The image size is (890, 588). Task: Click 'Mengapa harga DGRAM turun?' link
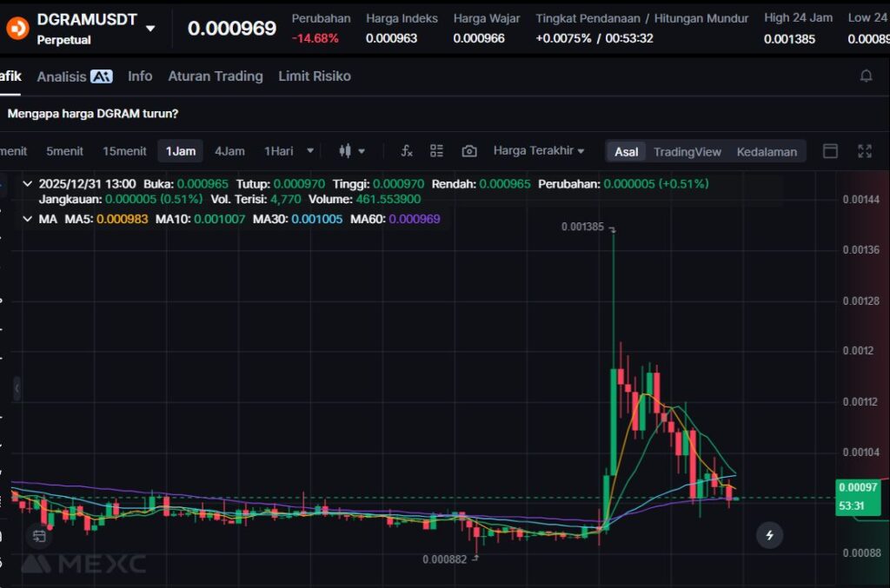pyautogui.click(x=93, y=113)
